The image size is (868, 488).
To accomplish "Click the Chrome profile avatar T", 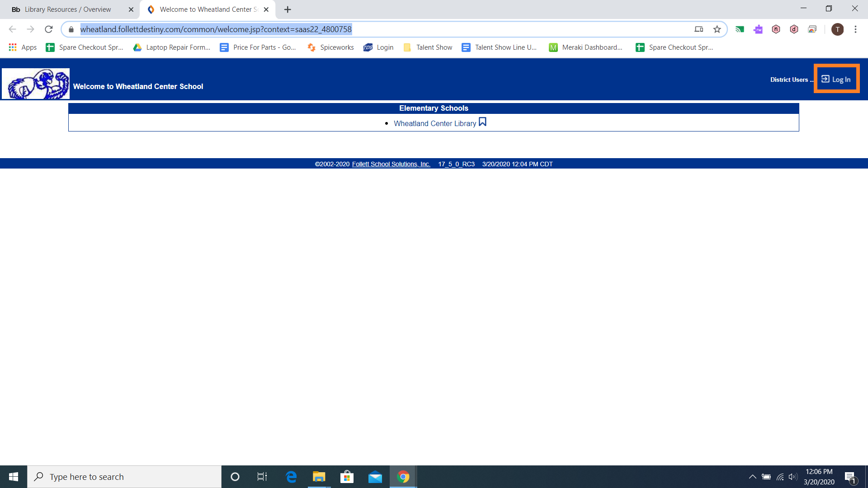I will 837,29.
